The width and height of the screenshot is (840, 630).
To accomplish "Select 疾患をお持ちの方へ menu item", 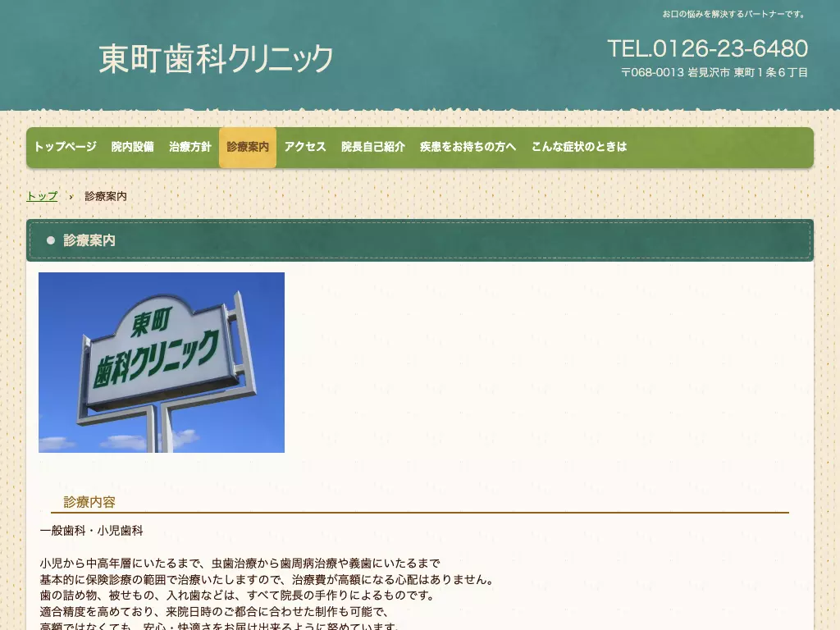I will click(468, 148).
